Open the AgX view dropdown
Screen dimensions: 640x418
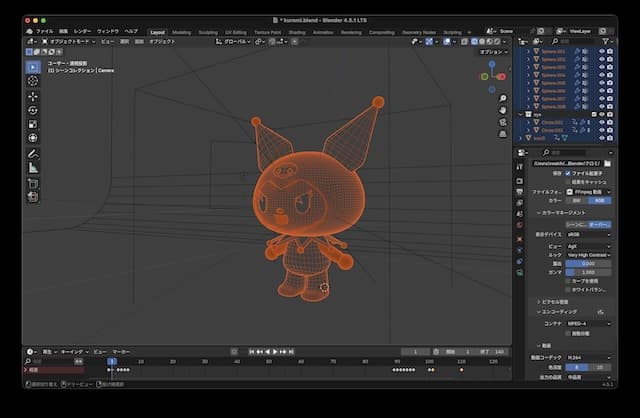[x=588, y=247]
